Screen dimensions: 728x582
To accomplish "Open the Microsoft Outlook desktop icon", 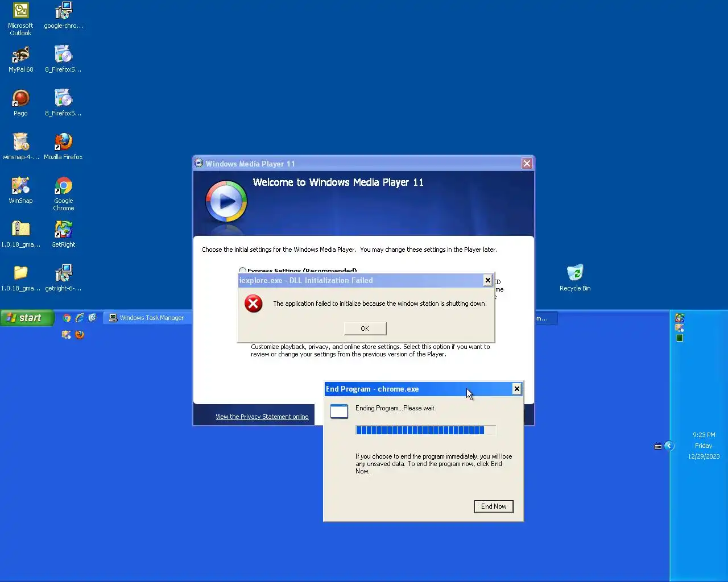I will click(x=20, y=19).
